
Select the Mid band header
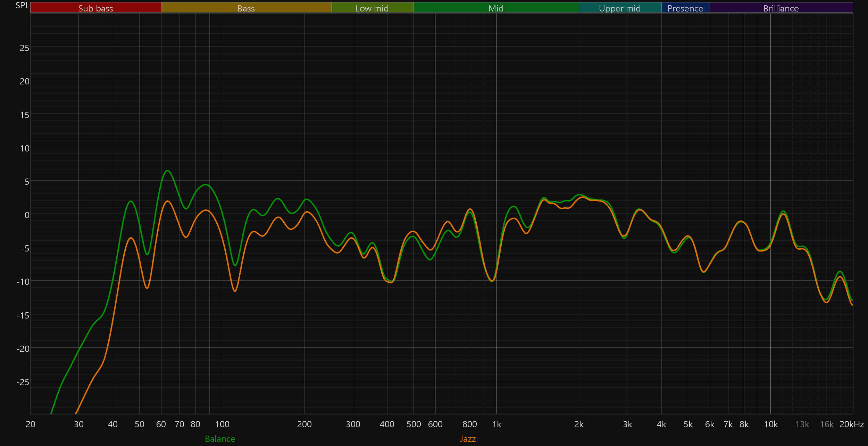coord(496,8)
